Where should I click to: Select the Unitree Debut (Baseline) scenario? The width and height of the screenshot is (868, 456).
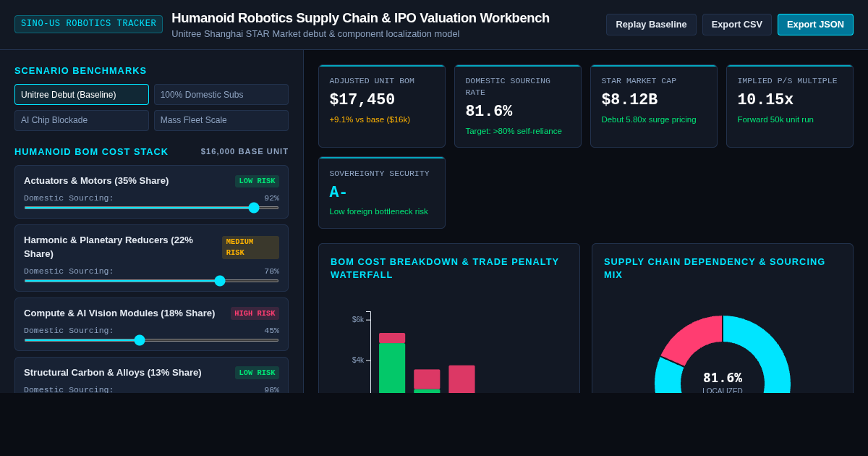click(x=82, y=95)
